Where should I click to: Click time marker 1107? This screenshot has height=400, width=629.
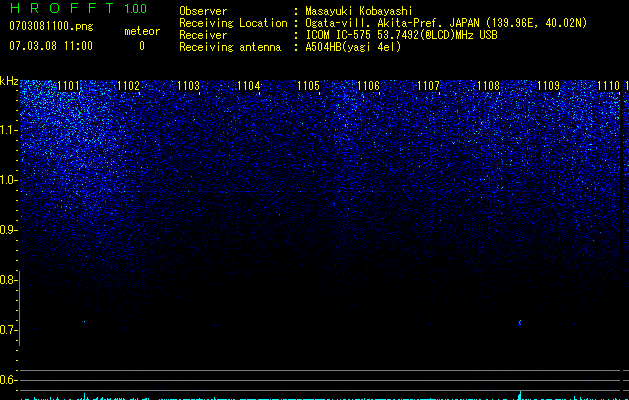tap(428, 86)
